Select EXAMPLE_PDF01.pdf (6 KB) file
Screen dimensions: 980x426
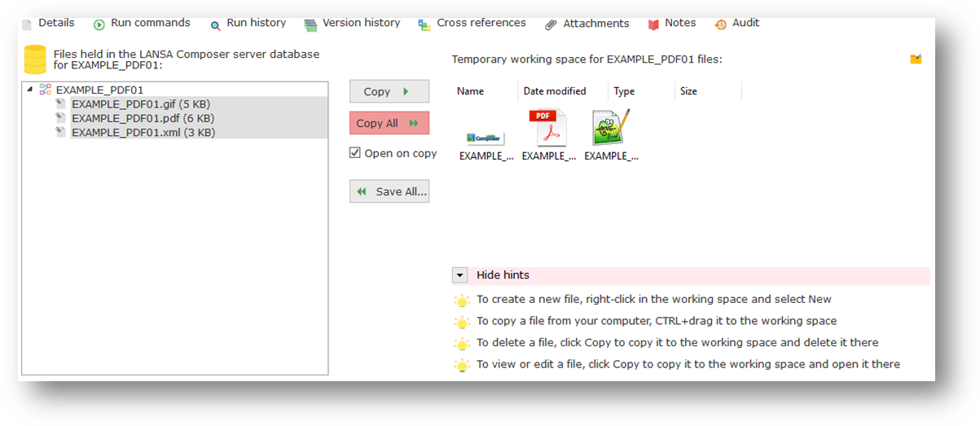(143, 118)
